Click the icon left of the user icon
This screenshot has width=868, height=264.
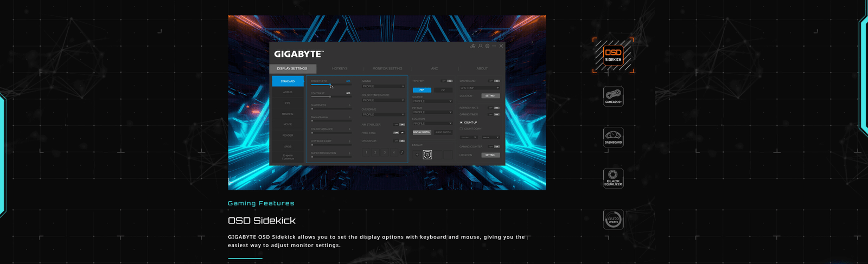pyautogui.click(x=473, y=46)
